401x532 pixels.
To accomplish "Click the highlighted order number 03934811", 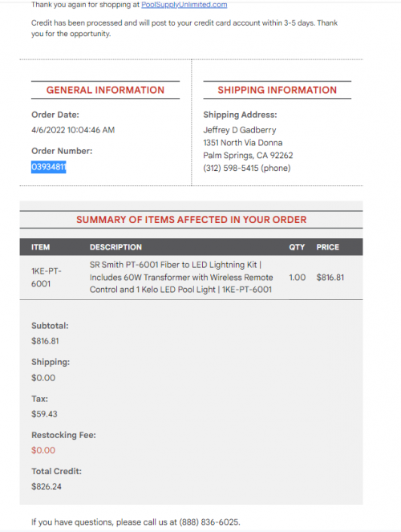I will tap(48, 167).
